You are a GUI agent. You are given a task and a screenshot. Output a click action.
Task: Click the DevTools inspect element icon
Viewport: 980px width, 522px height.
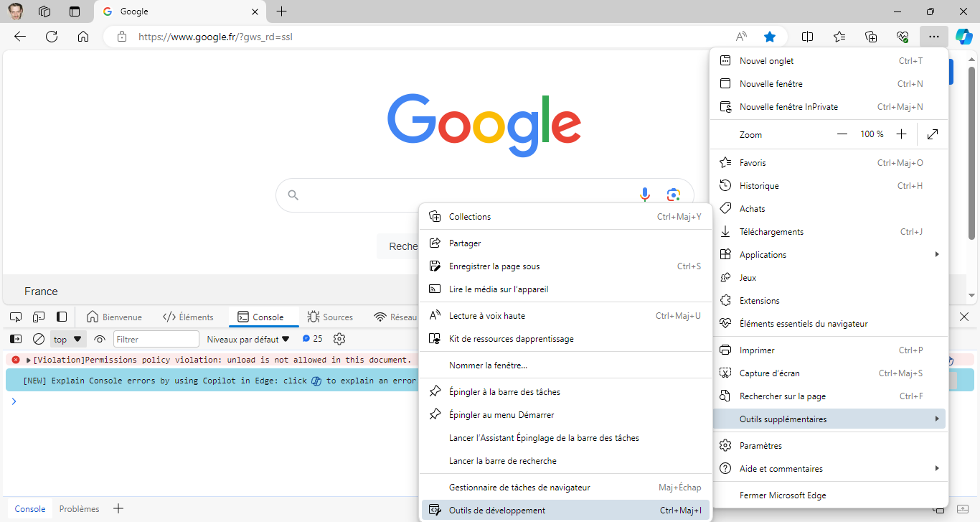[16, 317]
